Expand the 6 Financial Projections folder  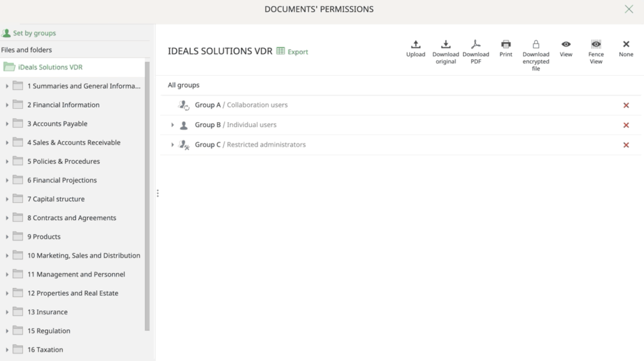coord(7,180)
